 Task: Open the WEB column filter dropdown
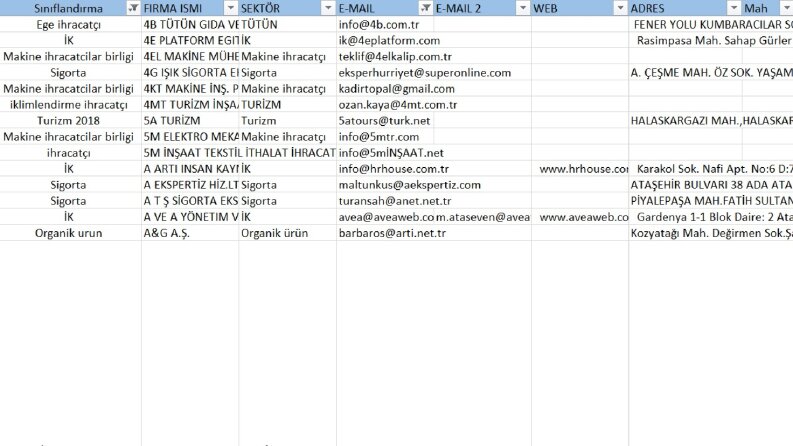pyautogui.click(x=621, y=8)
